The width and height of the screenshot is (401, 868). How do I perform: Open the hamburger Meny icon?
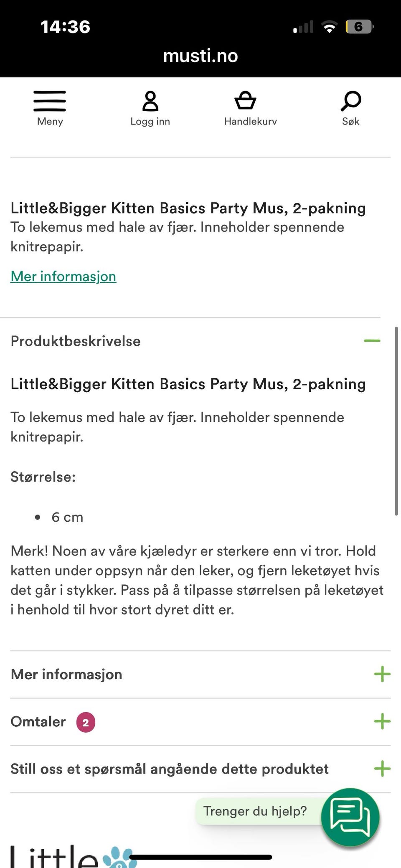tap(50, 101)
